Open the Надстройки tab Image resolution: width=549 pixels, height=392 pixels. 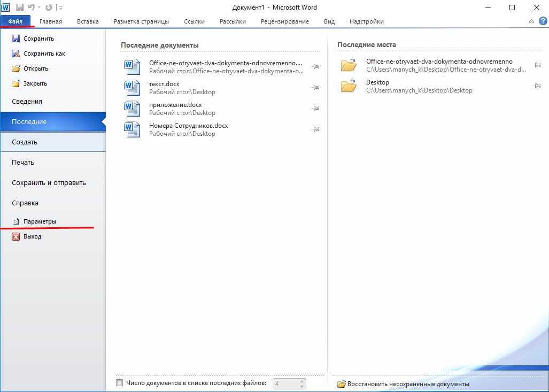366,21
